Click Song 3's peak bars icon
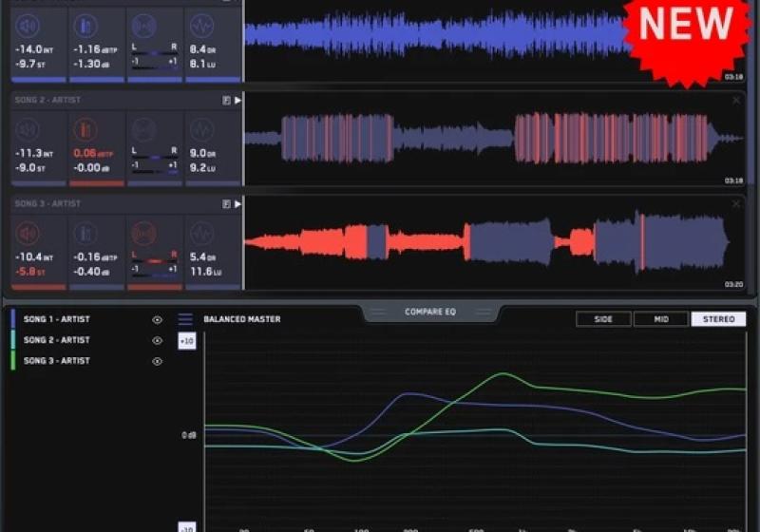 point(85,234)
